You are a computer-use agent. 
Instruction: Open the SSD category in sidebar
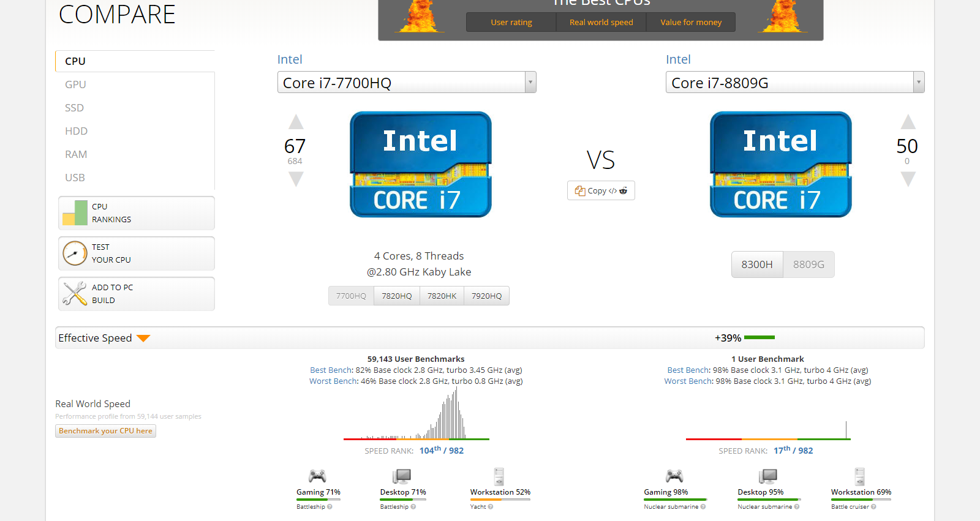pos(74,108)
